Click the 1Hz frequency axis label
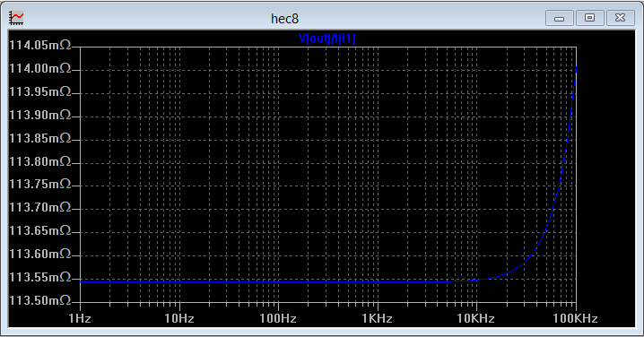This screenshot has height=337, width=644. tap(80, 318)
